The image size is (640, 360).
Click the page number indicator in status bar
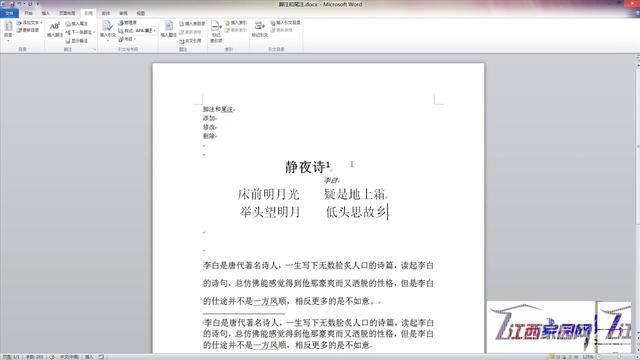click(11, 357)
